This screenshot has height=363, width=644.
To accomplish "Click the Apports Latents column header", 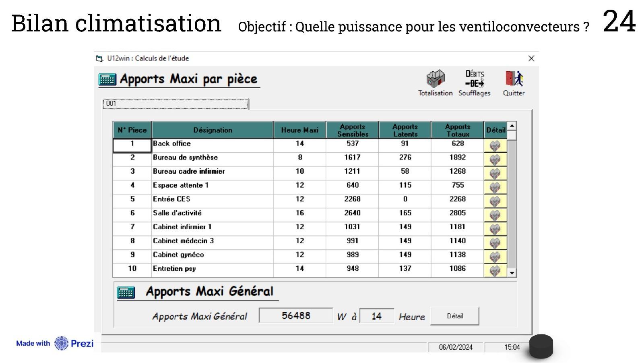I will point(405,130).
